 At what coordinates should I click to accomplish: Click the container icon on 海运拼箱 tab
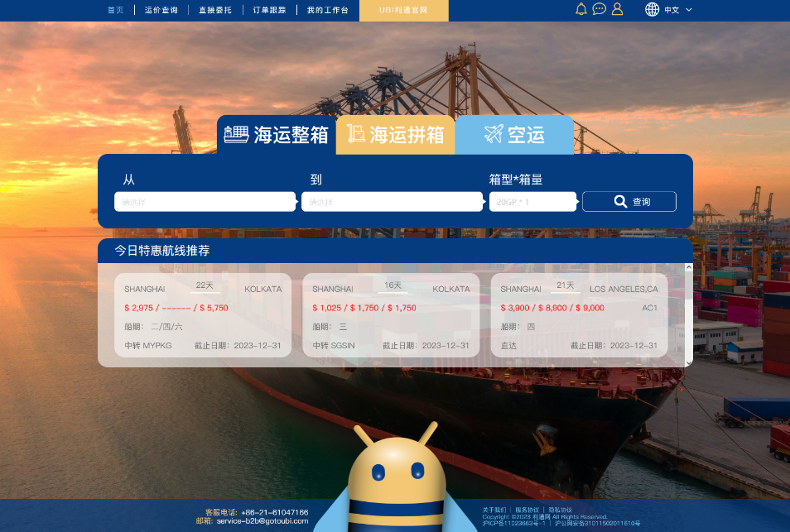click(x=354, y=134)
